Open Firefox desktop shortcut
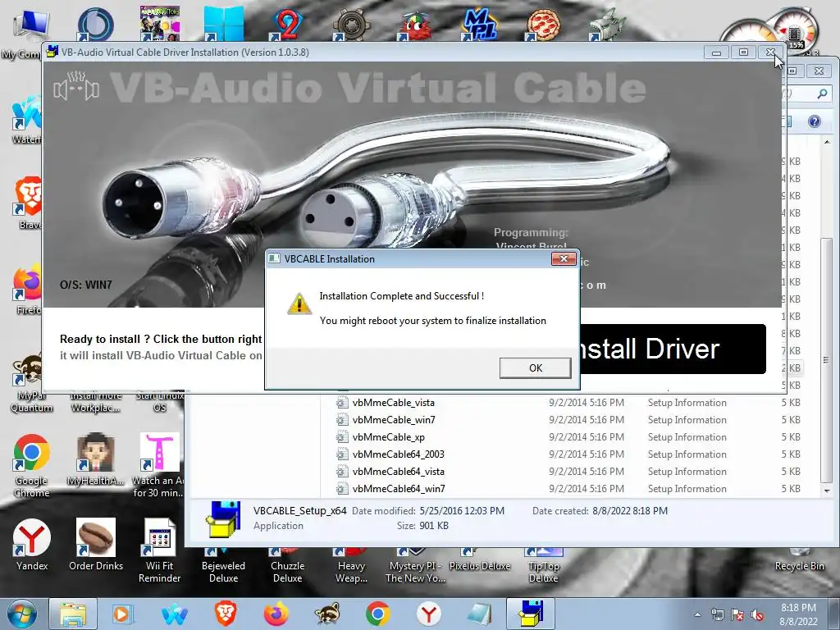This screenshot has width=840, height=630. coord(28,290)
